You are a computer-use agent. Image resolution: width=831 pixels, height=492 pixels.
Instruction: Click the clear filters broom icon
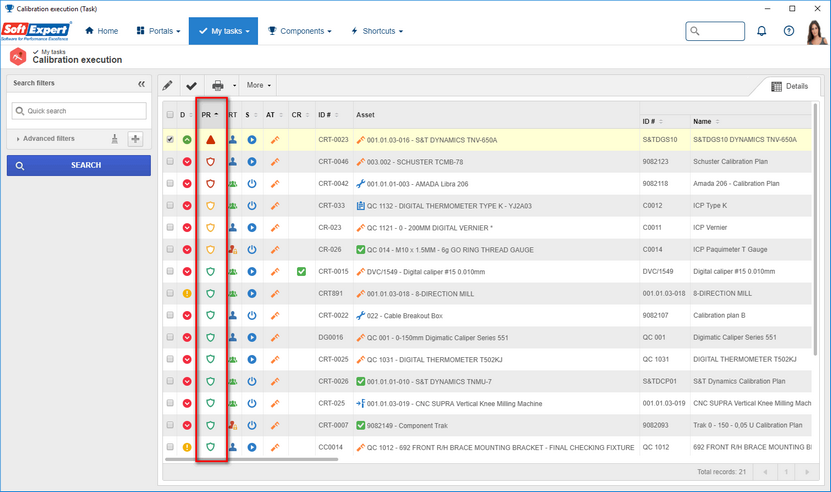coord(114,139)
